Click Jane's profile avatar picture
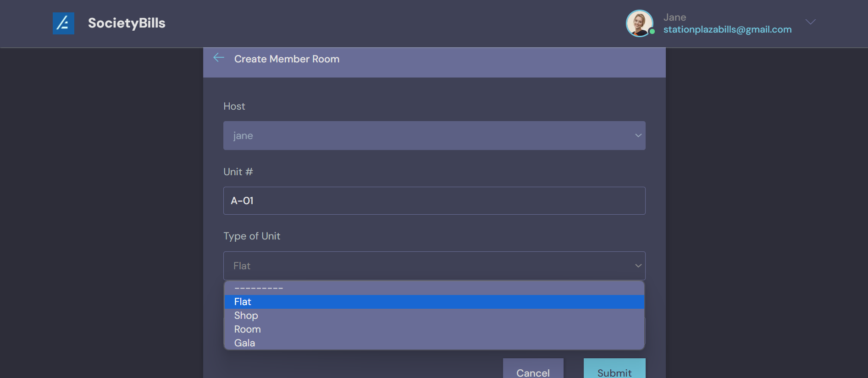The height and width of the screenshot is (378, 868). coord(639,23)
